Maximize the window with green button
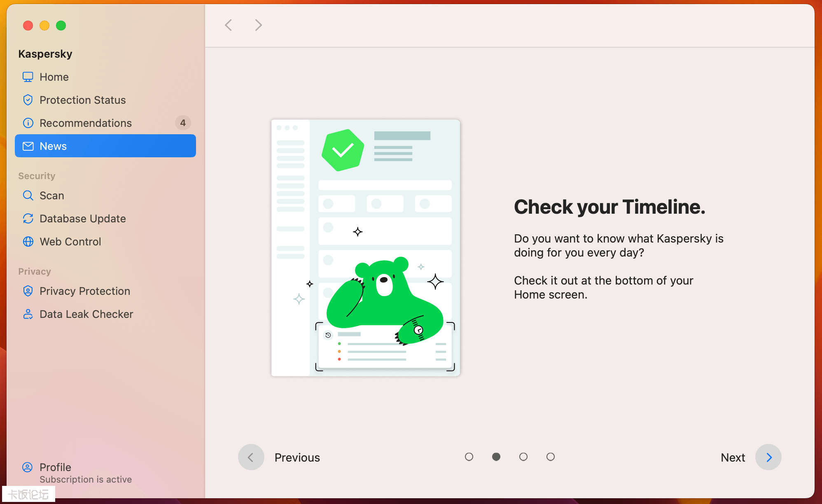822x504 pixels. coord(61,26)
